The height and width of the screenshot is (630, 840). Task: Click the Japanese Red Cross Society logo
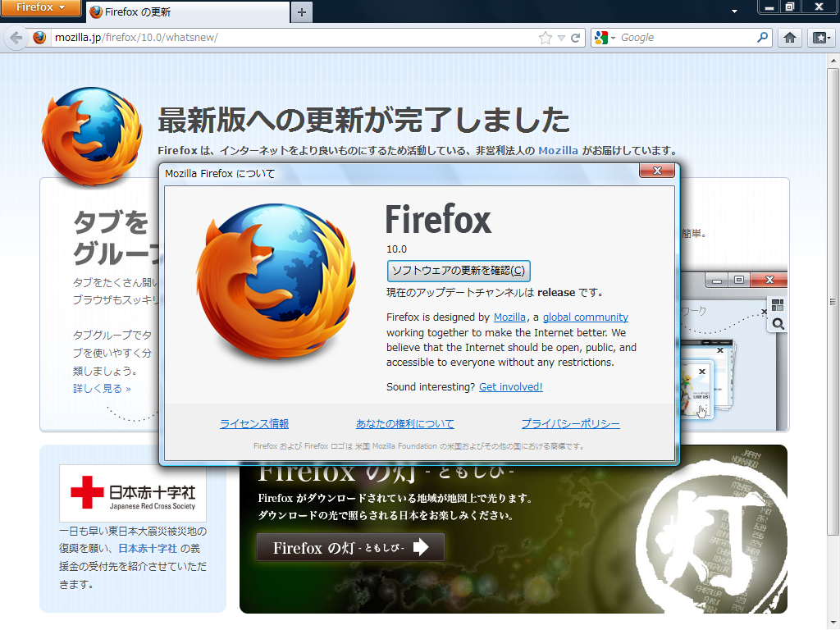pos(133,493)
